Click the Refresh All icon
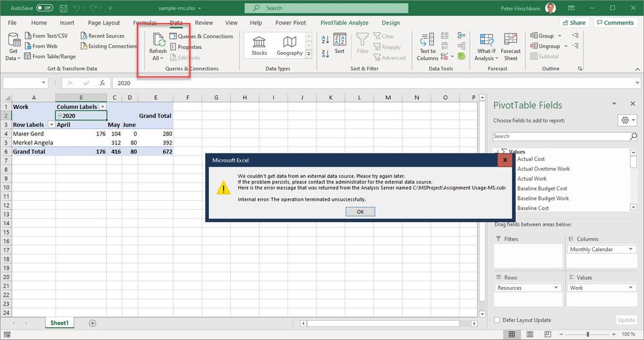This screenshot has height=340, width=644. pyautogui.click(x=158, y=40)
